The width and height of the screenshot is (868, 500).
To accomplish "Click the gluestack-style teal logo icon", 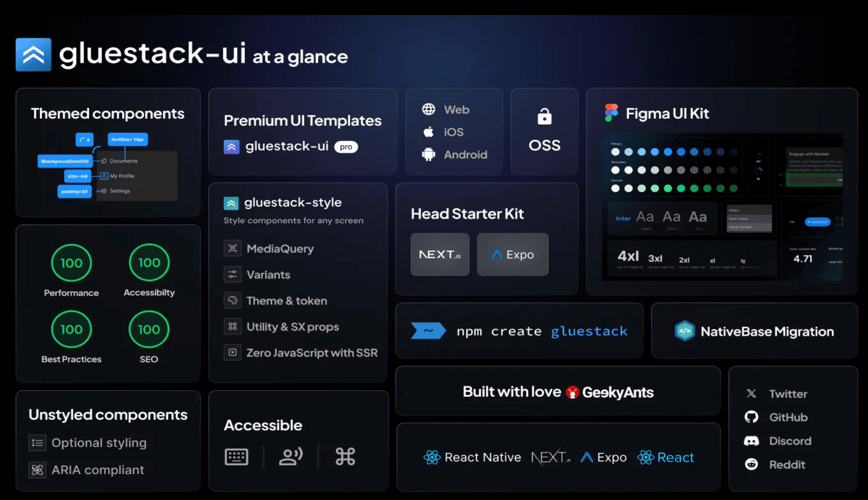I will 231,203.
